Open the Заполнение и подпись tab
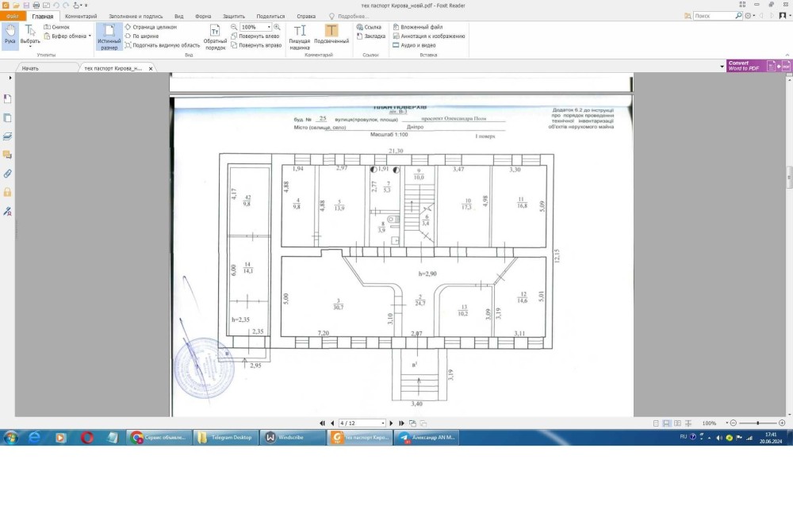Image resolution: width=793 pixels, height=532 pixels. point(136,16)
